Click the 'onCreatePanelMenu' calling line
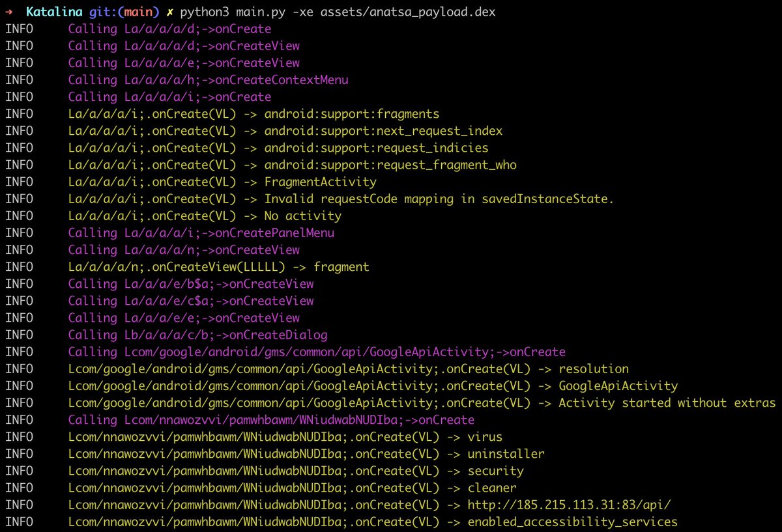This screenshot has height=532, width=782. 201,232
